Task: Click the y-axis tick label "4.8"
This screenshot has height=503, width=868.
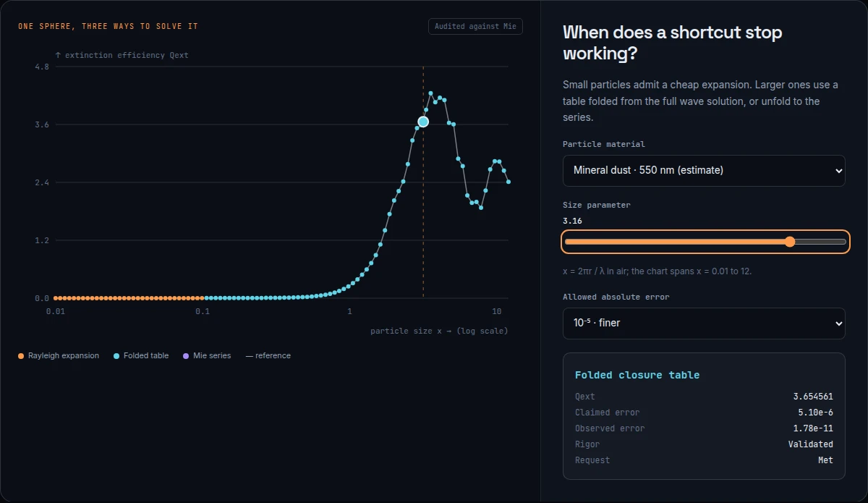Action: tap(42, 67)
